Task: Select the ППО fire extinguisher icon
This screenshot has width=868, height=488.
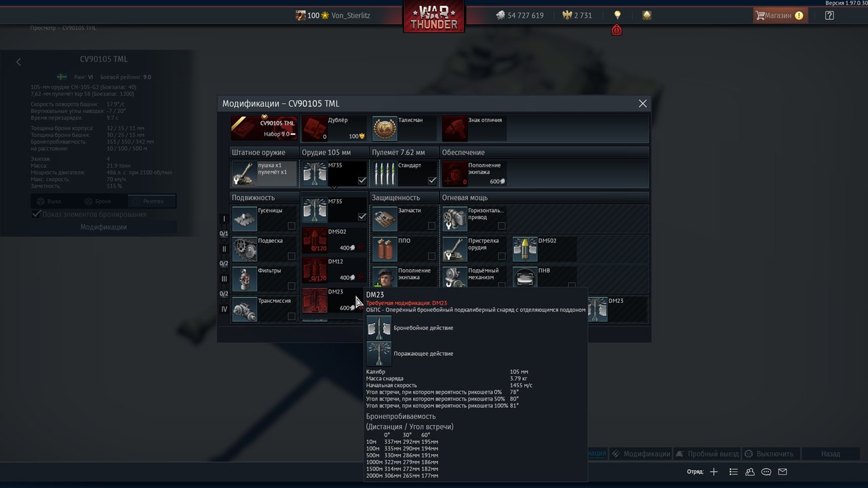Action: tap(384, 249)
